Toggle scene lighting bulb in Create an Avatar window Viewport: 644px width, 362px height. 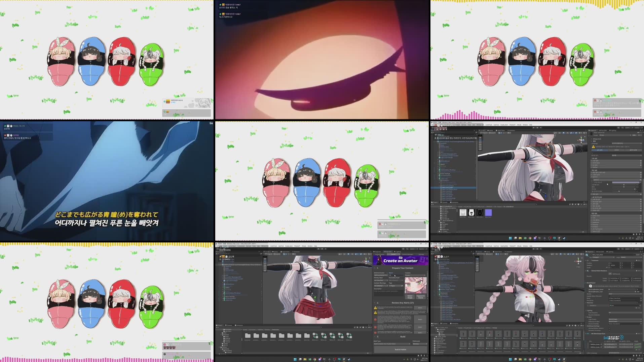[x=348, y=254]
